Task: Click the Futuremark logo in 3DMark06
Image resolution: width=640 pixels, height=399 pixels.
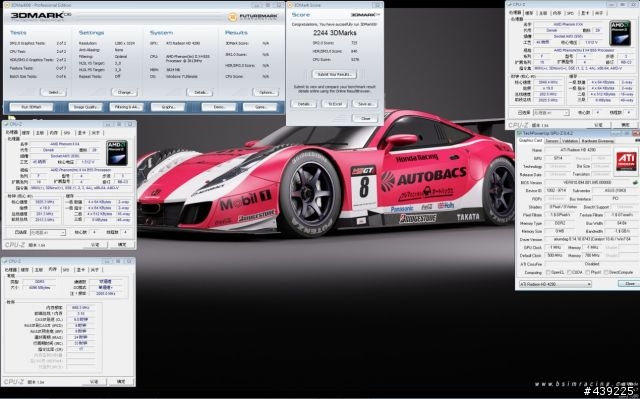Action: point(253,17)
